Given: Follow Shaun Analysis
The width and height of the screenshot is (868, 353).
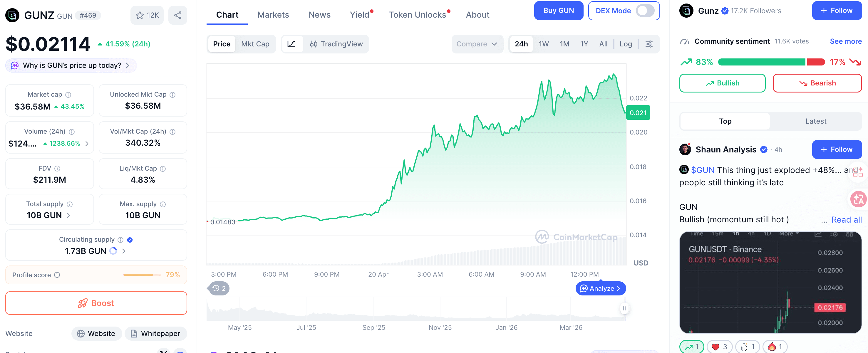Looking at the screenshot, I should coord(837,149).
